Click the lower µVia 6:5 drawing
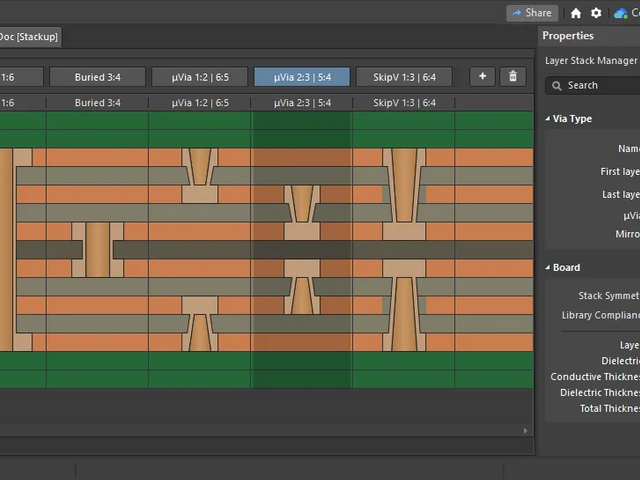This screenshot has width=640, height=480. (x=200, y=324)
